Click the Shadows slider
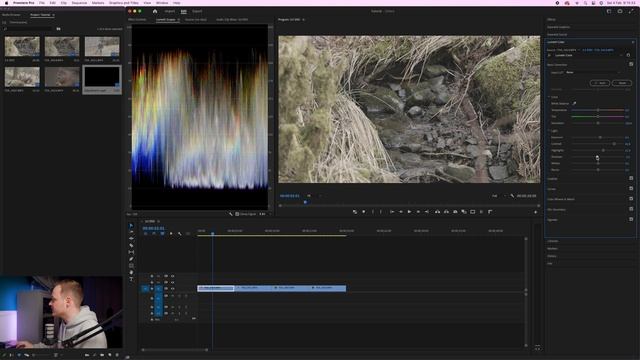640x360 pixels. pyautogui.click(x=598, y=157)
